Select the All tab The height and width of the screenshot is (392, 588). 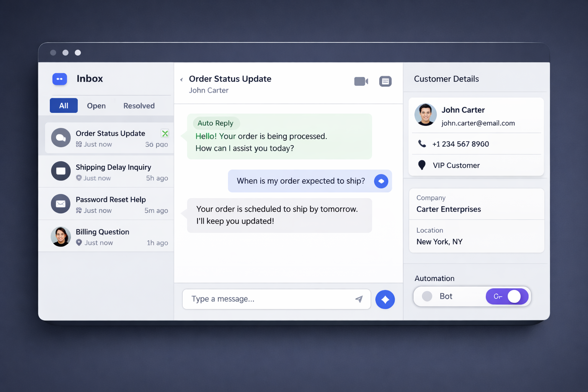point(64,106)
